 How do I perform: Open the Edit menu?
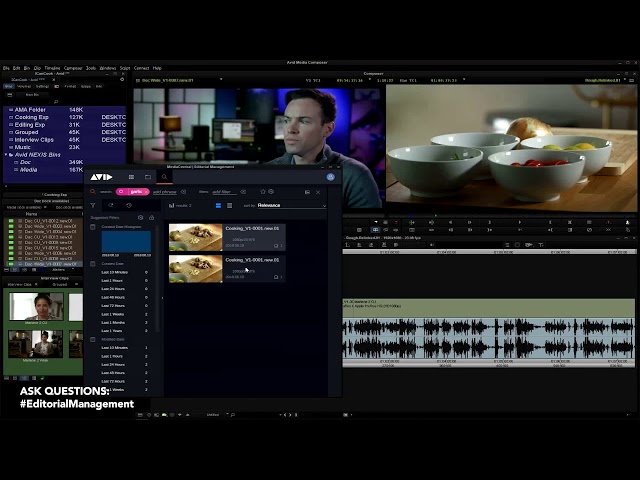pos(16,68)
